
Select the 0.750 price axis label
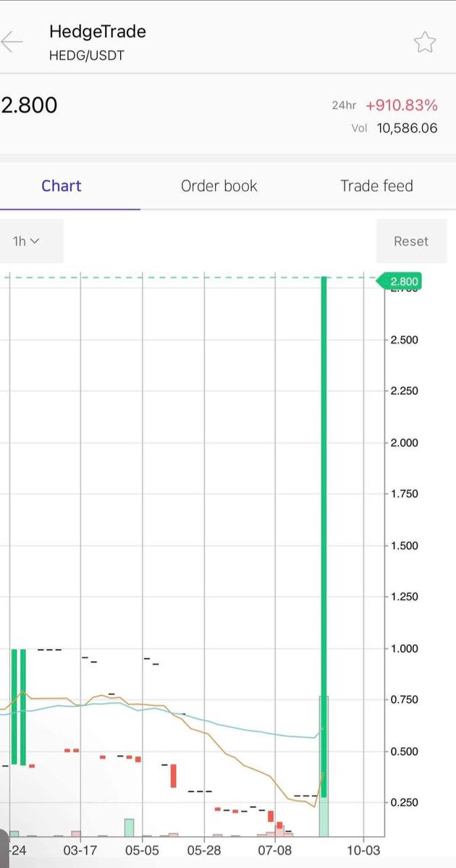404,699
